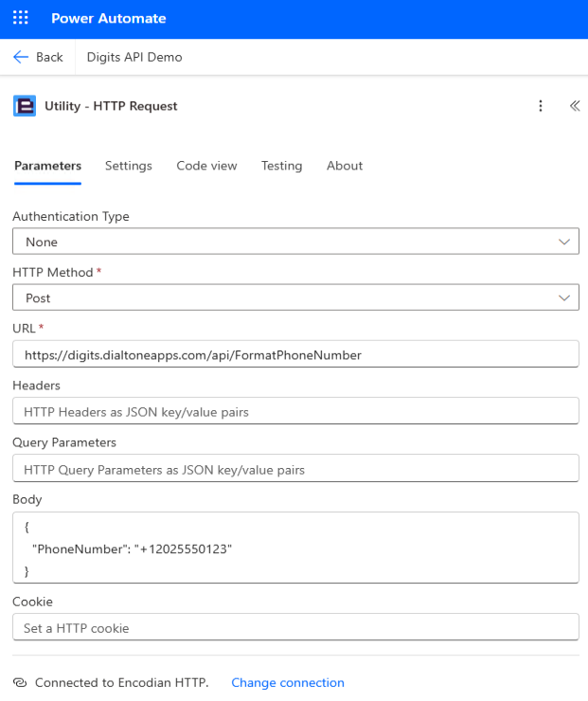
Task: Click the Encodian HTTP Request action icon
Action: tap(25, 106)
